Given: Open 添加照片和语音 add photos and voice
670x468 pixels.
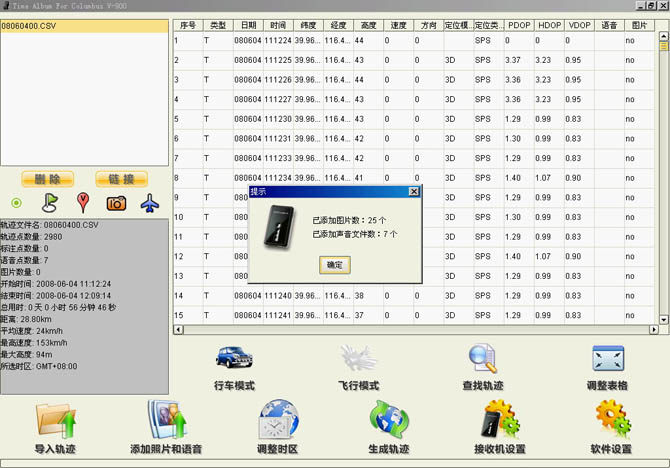Looking at the screenshot, I should tap(167, 420).
